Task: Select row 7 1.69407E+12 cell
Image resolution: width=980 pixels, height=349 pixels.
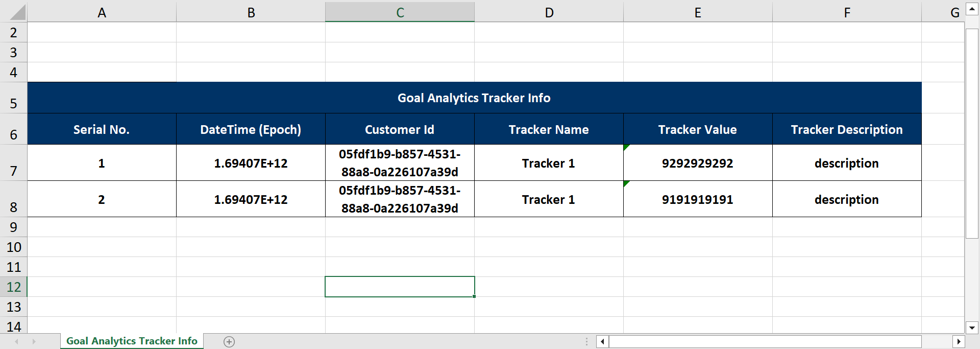Action: (x=251, y=163)
